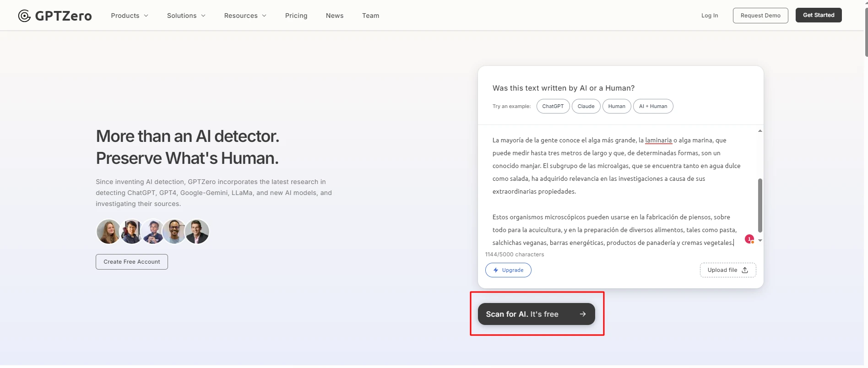Click the text box scrollbar thumb
868x368 pixels.
[x=760, y=205]
